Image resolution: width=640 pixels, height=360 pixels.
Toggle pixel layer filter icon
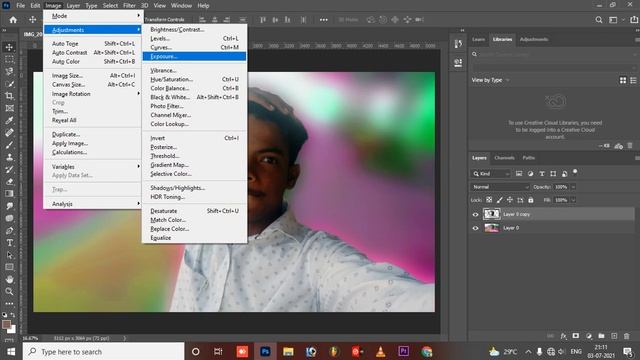[x=519, y=173]
